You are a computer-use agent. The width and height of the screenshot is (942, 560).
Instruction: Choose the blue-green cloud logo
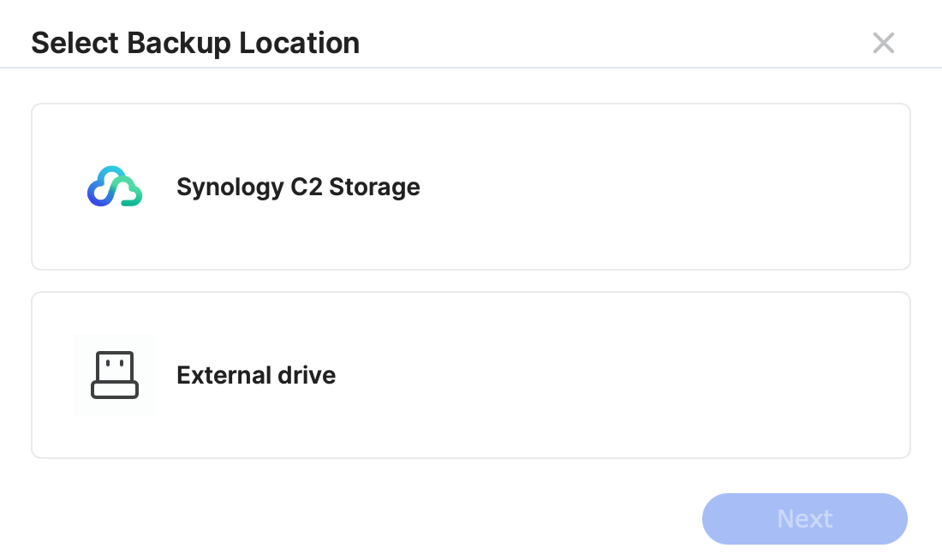tap(115, 187)
